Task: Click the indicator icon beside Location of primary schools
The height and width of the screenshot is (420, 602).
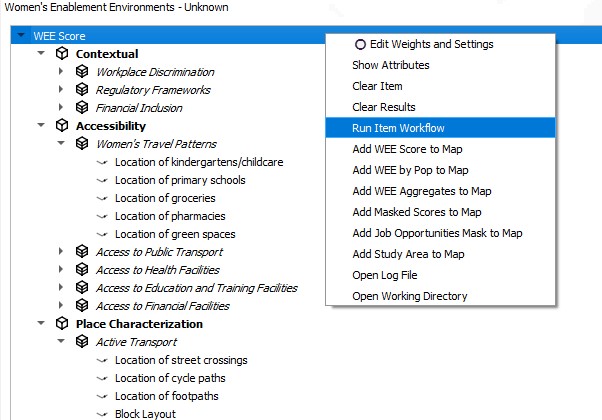Action: coord(102,180)
